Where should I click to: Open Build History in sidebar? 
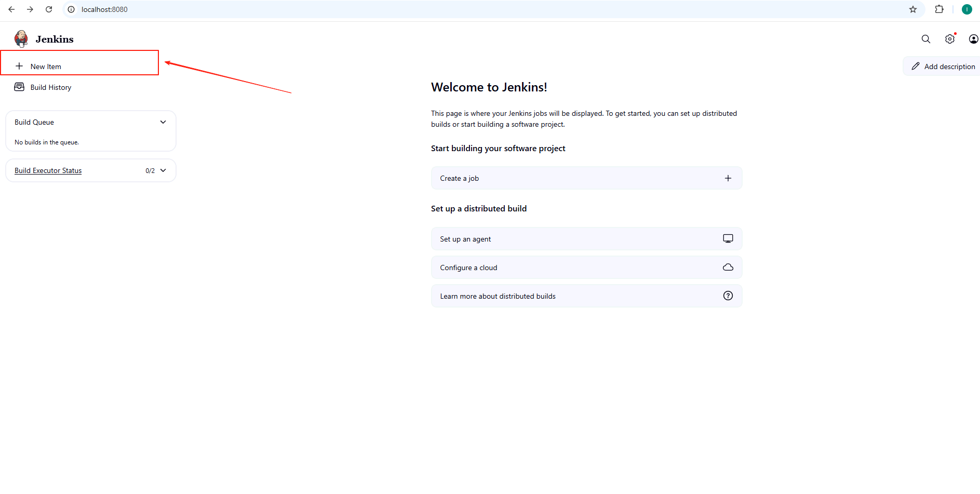click(51, 87)
